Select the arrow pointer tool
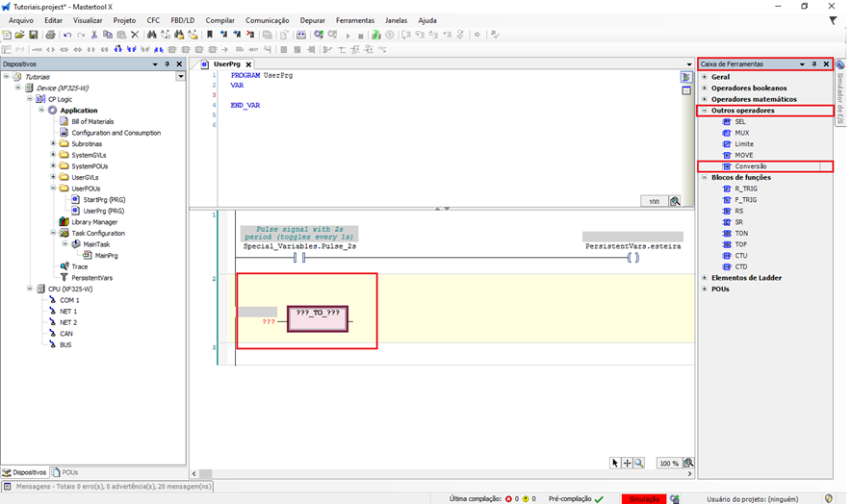The height and width of the screenshot is (504, 851). [615, 463]
